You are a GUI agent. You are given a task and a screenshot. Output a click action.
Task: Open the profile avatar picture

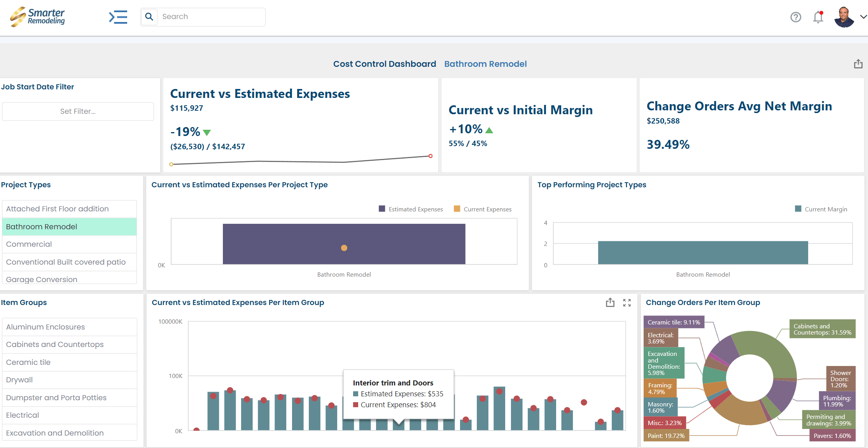[842, 17]
